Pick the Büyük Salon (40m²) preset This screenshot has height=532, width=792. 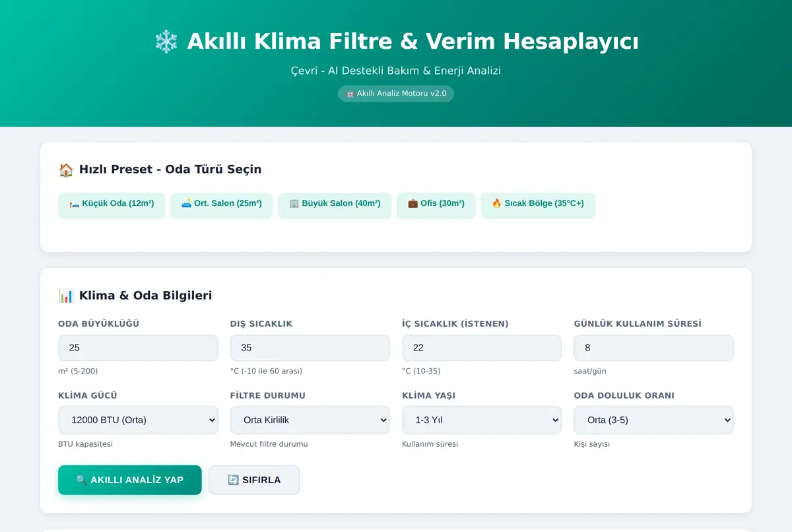click(335, 204)
